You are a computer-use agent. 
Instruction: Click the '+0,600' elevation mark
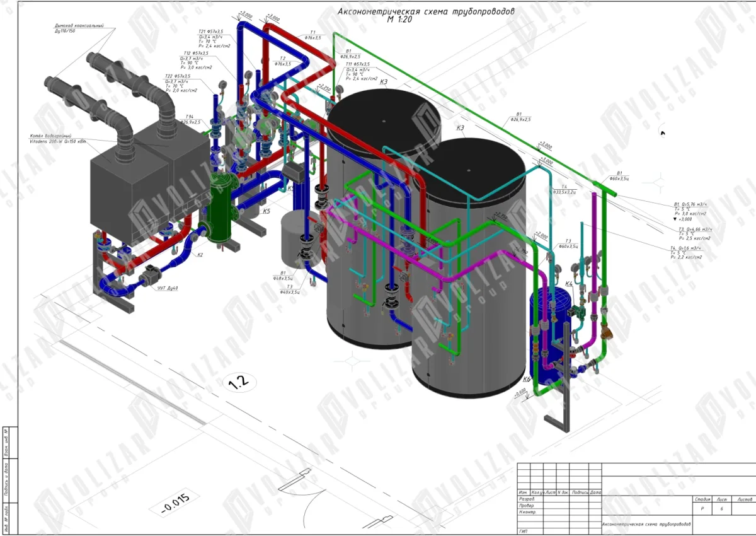click(x=520, y=392)
